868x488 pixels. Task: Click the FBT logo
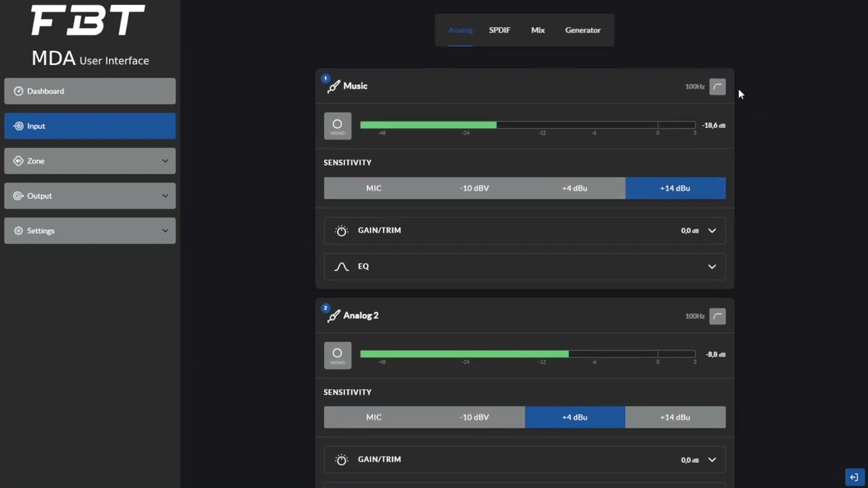click(88, 21)
